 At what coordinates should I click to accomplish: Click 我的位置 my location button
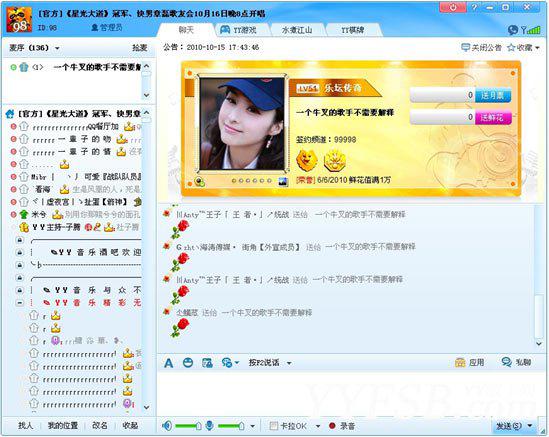(x=63, y=425)
